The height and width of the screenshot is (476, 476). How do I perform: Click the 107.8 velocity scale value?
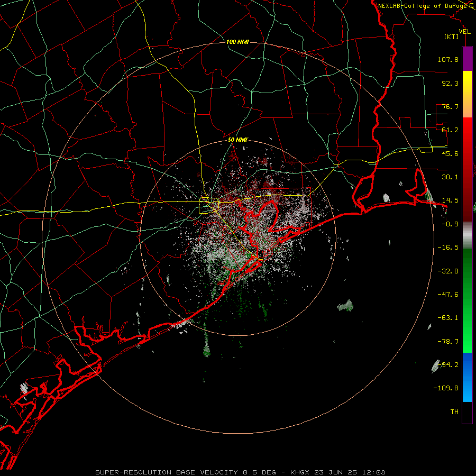[x=448, y=59]
